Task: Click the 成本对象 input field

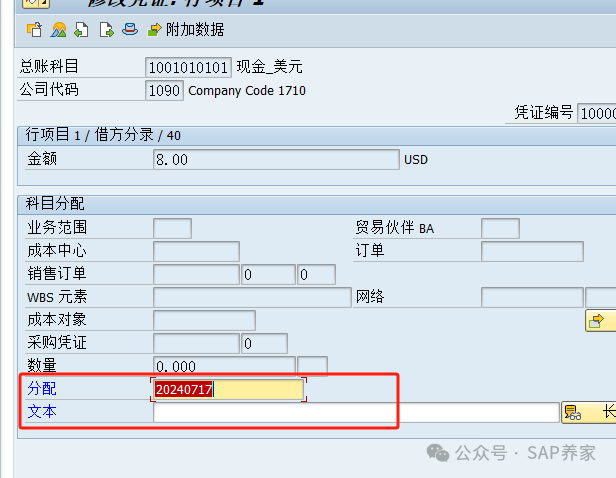Action: pos(204,320)
